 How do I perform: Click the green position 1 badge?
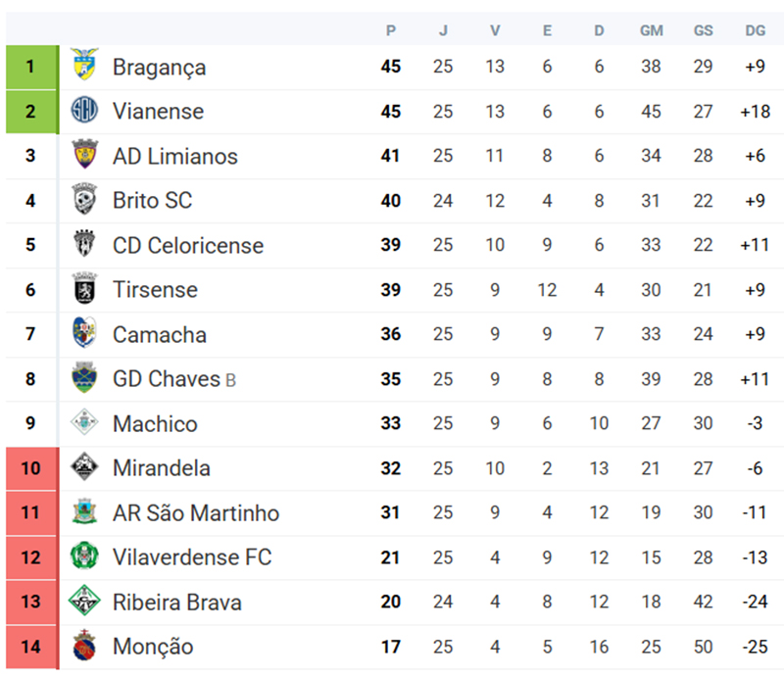(x=31, y=67)
